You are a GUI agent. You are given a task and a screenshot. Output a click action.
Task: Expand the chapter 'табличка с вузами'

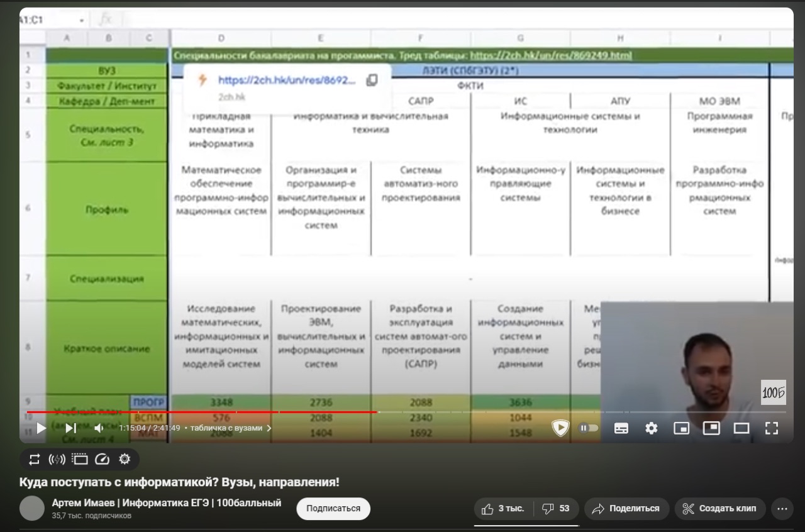pos(231,428)
